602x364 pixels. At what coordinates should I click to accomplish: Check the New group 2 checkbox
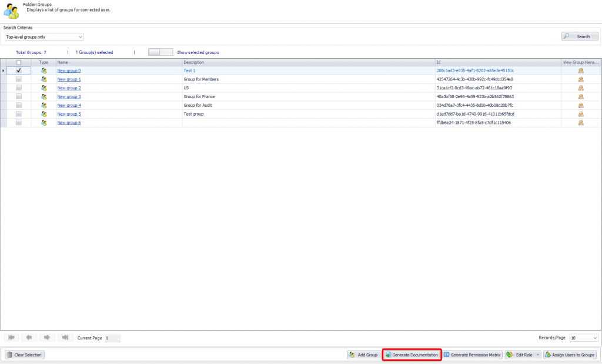point(19,88)
